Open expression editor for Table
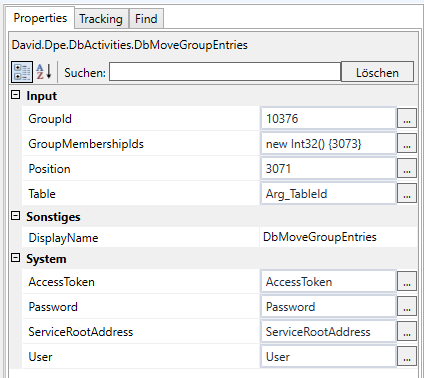This screenshot has width=424, height=378. click(x=407, y=193)
